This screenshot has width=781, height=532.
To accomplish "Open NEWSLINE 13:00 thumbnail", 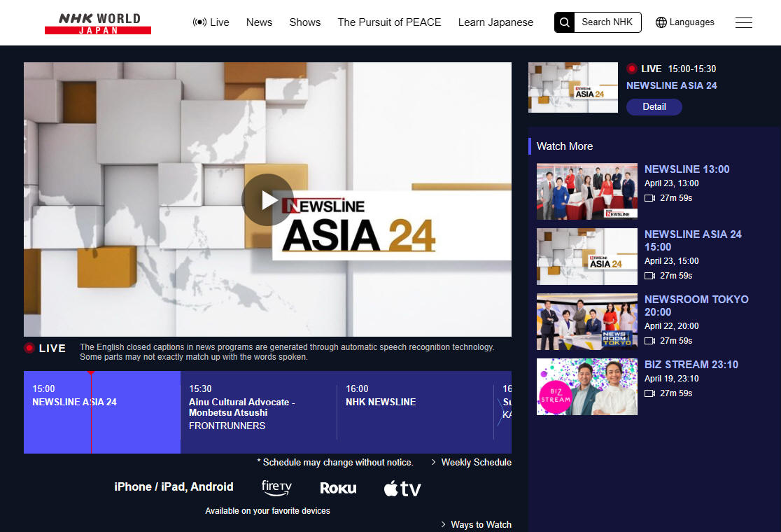I will pos(586,191).
